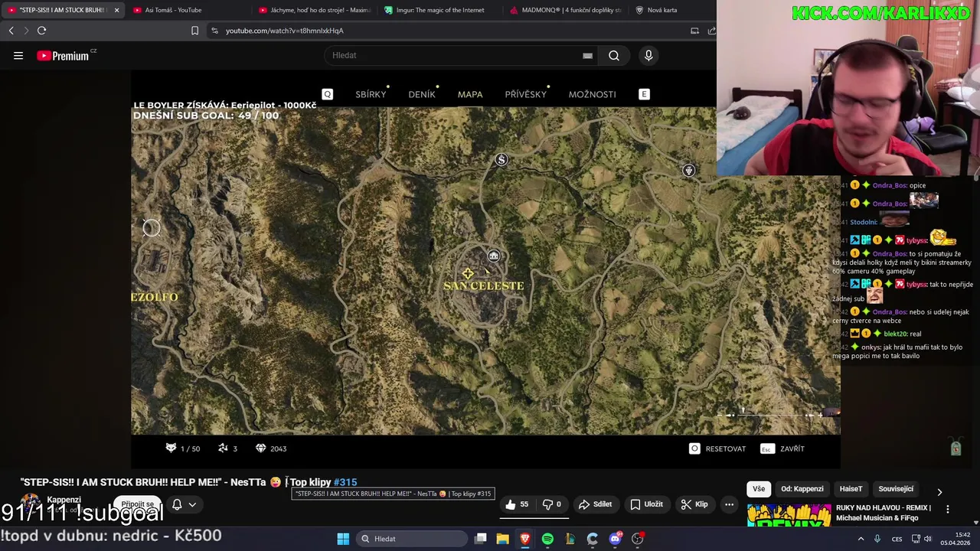The height and width of the screenshot is (551, 980).
Task: Click the E next-tab key icon
Action: tap(644, 94)
